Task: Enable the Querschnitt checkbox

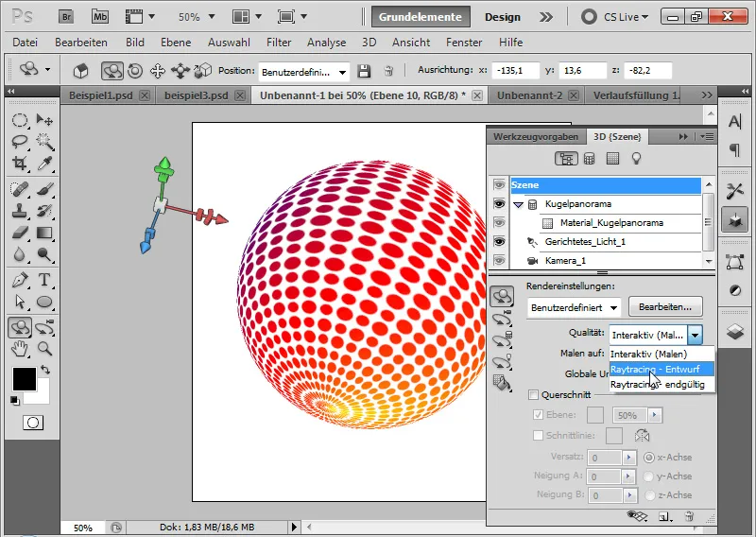Action: click(533, 394)
